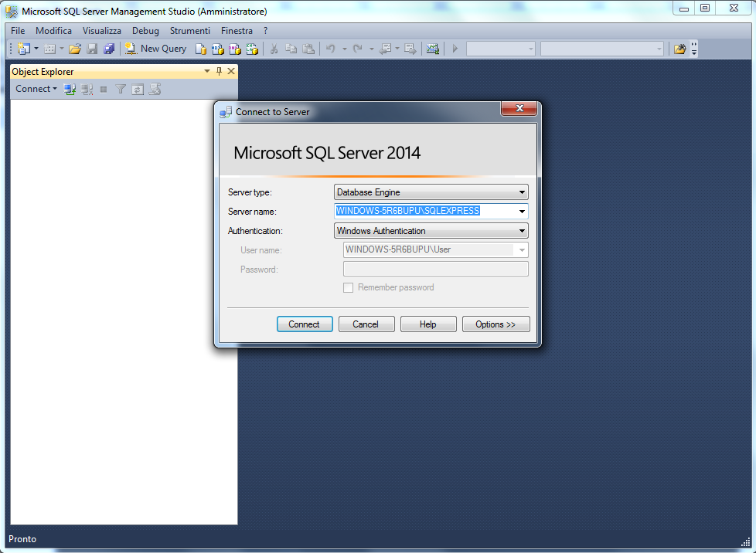Click the Disconnect icon in Object Explorer
The height and width of the screenshot is (553, 756).
click(87, 89)
